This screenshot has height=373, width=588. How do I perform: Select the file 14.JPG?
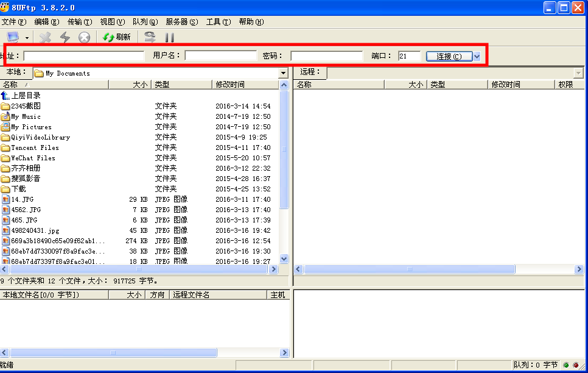(18, 199)
